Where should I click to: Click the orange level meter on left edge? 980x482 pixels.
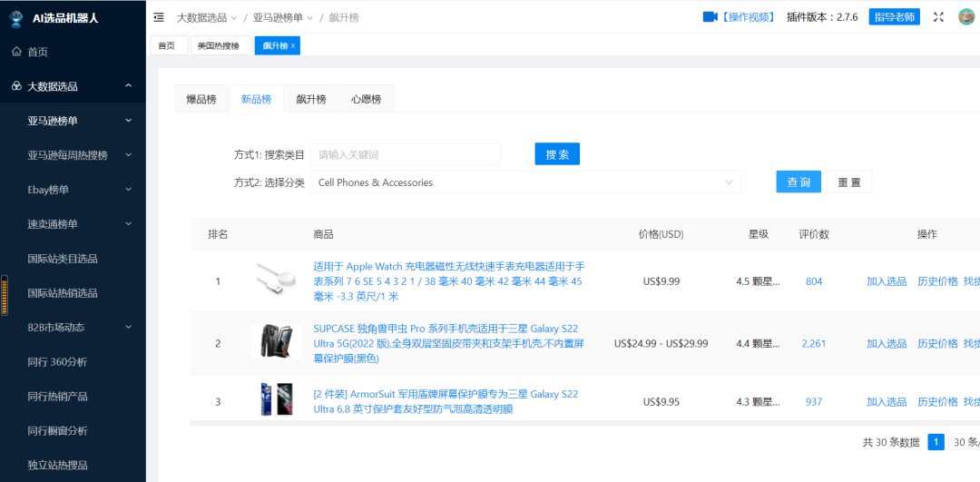coord(5,296)
